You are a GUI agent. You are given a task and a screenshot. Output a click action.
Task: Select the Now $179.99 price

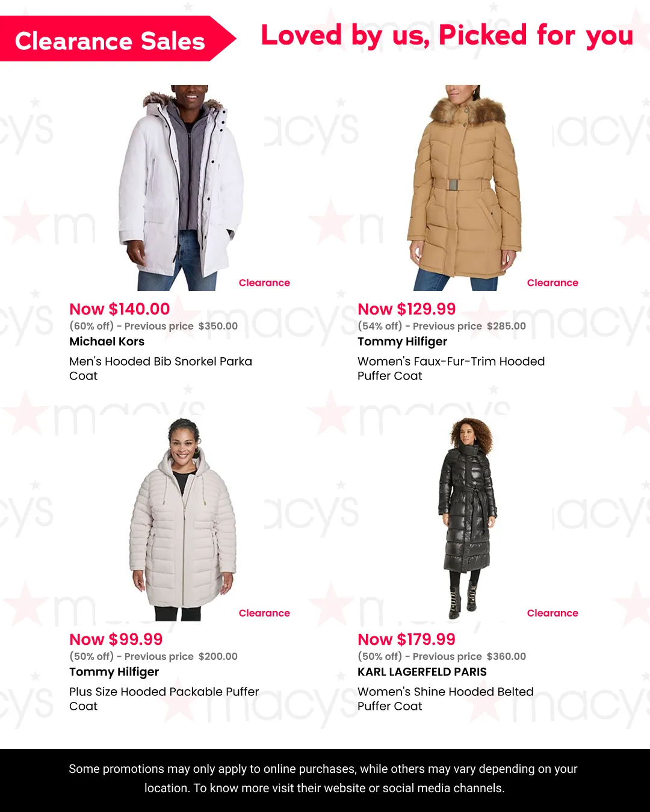(407, 639)
